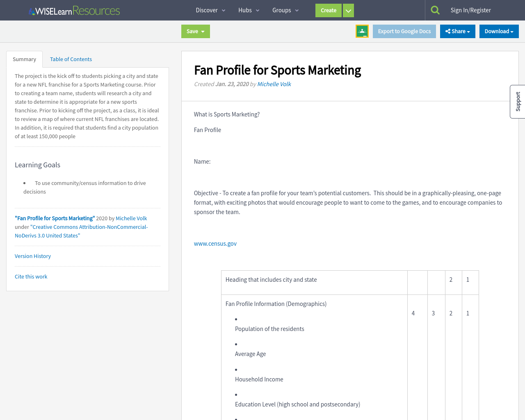Click the Version History link
Image resolution: width=525 pixels, height=420 pixels.
[x=33, y=256]
